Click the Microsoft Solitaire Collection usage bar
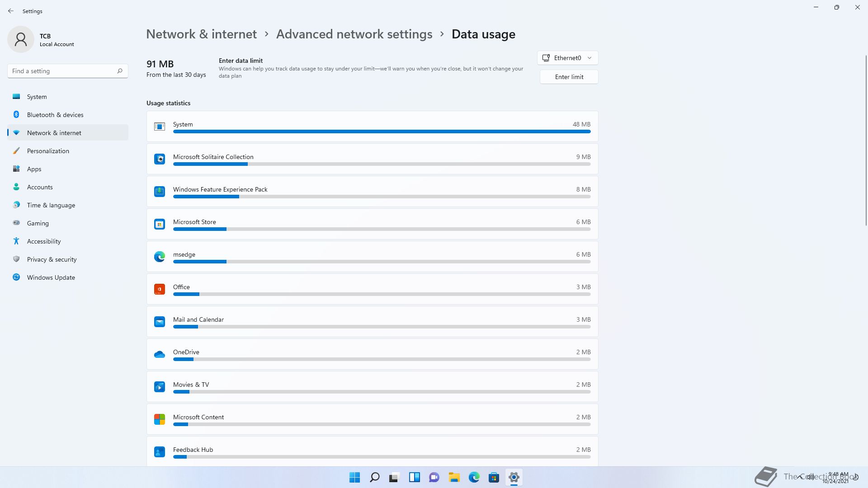 click(382, 164)
